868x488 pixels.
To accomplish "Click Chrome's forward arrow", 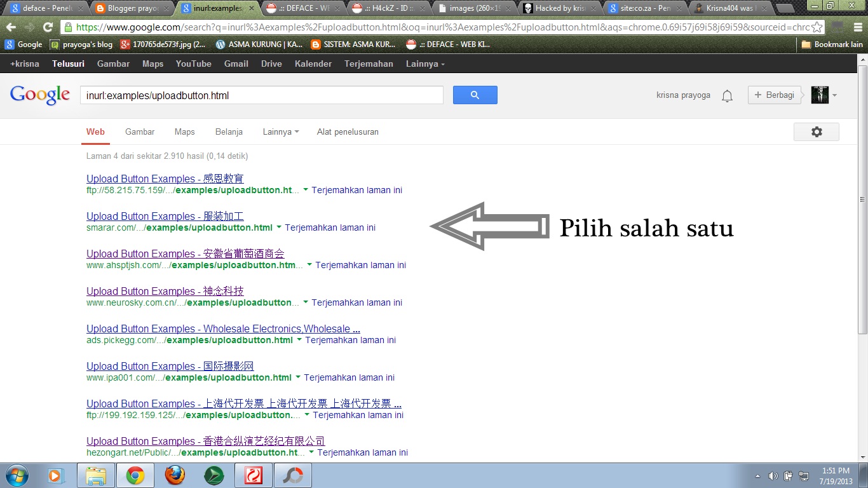I will [29, 27].
